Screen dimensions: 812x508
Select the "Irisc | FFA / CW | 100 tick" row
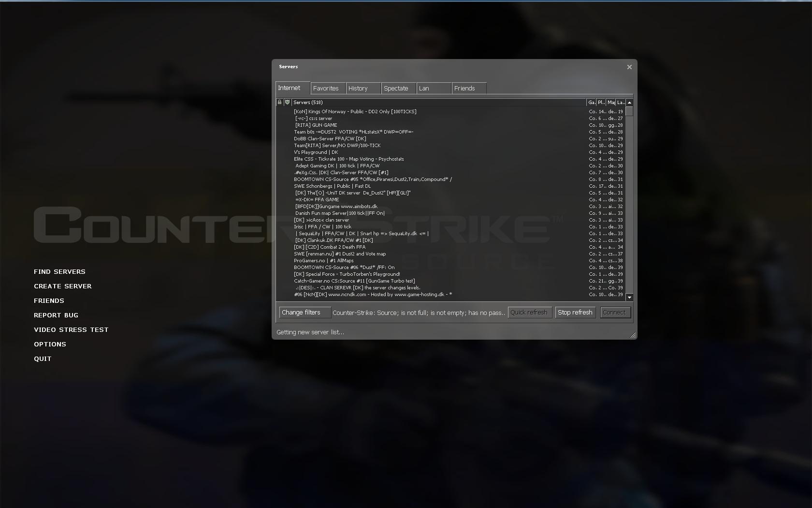click(450, 227)
